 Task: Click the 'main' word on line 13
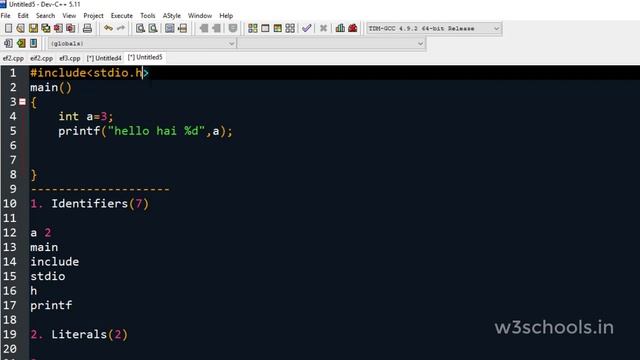pos(44,247)
